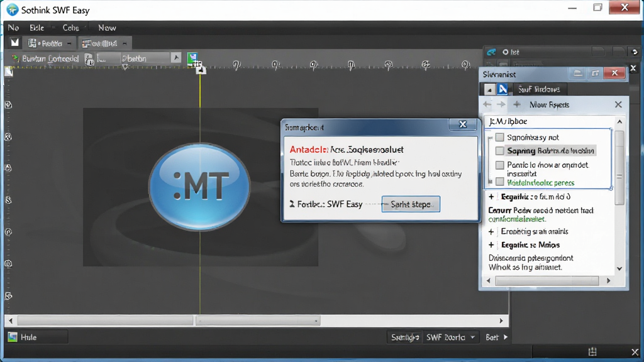Open the 'New' menu

[x=107, y=28]
